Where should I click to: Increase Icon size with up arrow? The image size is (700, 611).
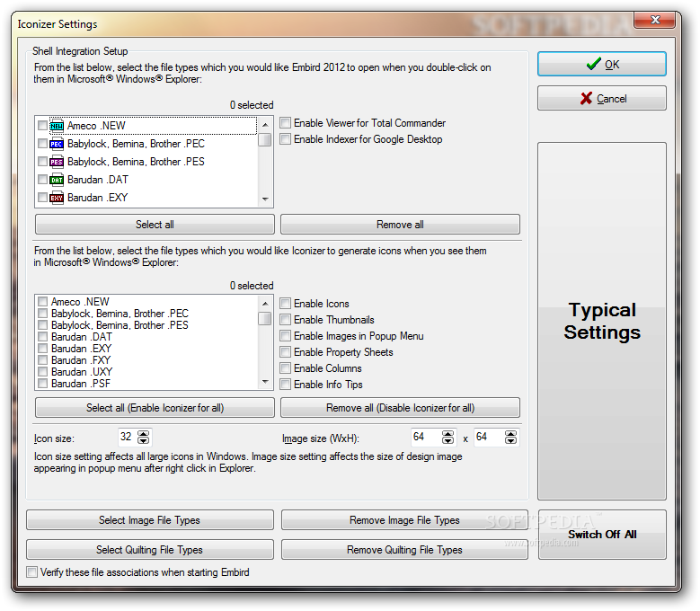pos(143,434)
